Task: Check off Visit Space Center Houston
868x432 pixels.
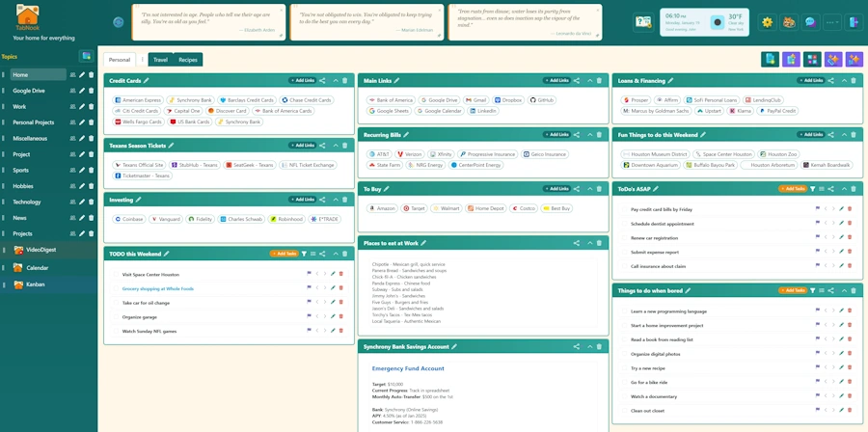Action: click(116, 275)
